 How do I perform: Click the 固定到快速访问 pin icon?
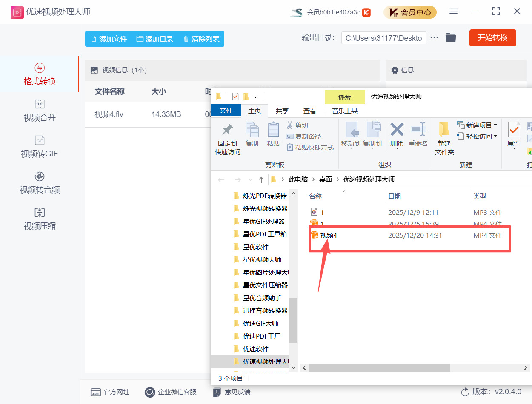click(x=227, y=138)
